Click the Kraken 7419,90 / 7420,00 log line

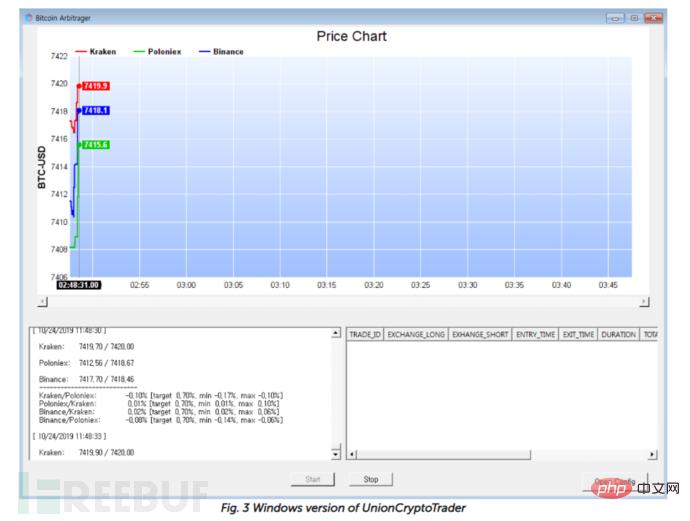point(86,452)
